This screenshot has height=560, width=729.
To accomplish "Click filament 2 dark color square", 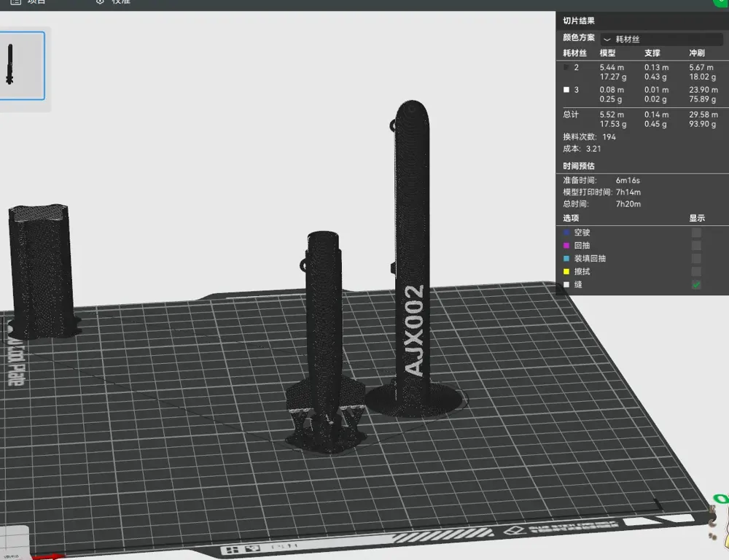I will pyautogui.click(x=566, y=67).
